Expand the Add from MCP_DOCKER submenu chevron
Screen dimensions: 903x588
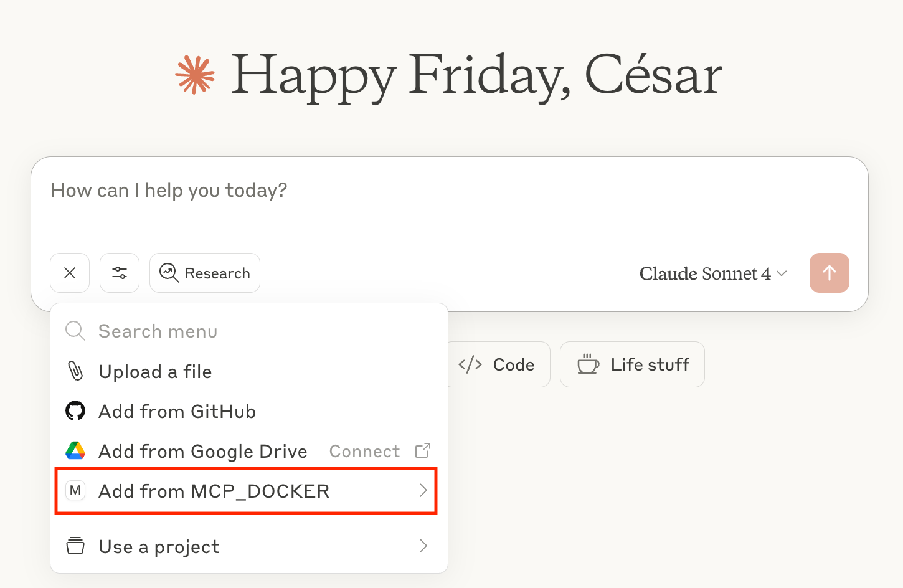[x=423, y=491]
